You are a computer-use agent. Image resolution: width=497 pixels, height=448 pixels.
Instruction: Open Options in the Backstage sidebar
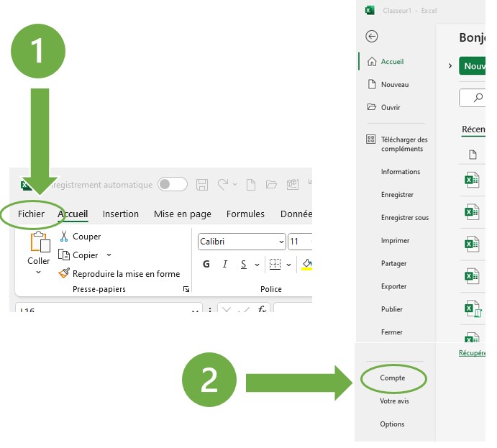[x=393, y=424]
